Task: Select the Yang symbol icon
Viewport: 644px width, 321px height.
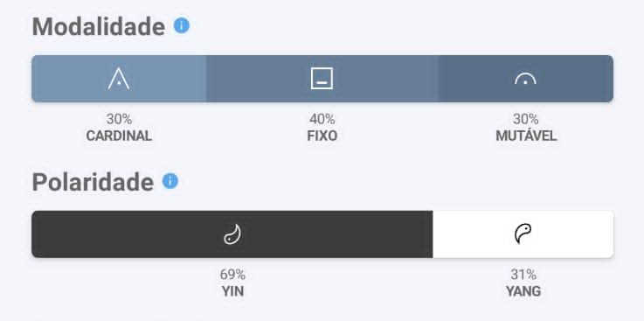Action: click(x=523, y=234)
